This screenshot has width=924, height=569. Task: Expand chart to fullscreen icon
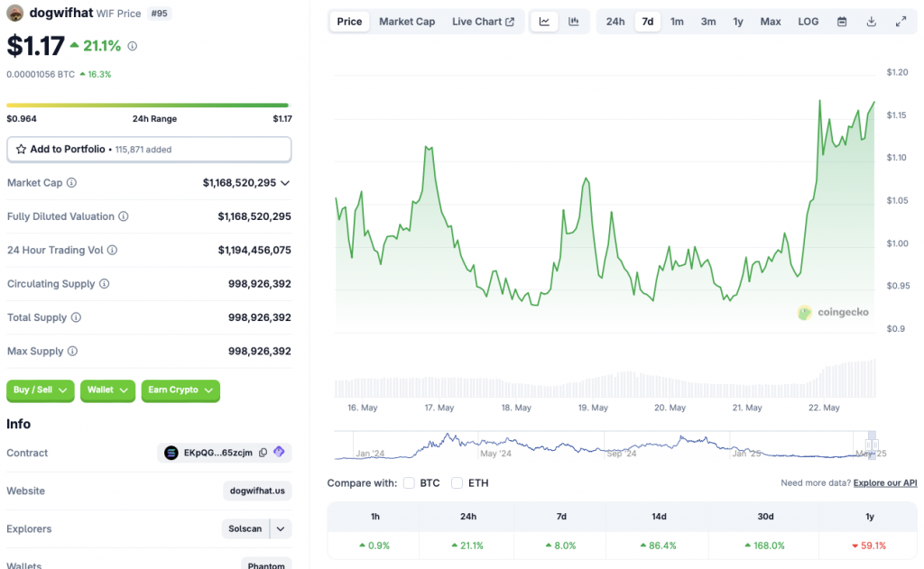[x=901, y=22]
